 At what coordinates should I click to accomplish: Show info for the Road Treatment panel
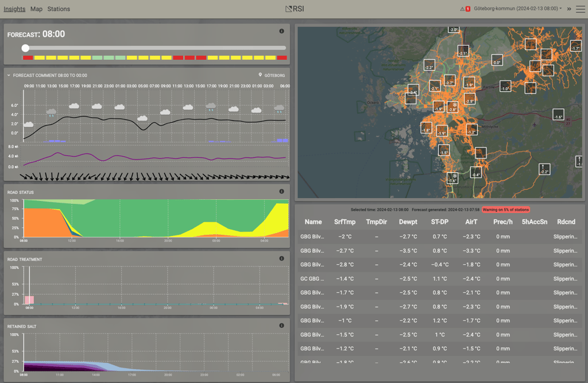281,258
